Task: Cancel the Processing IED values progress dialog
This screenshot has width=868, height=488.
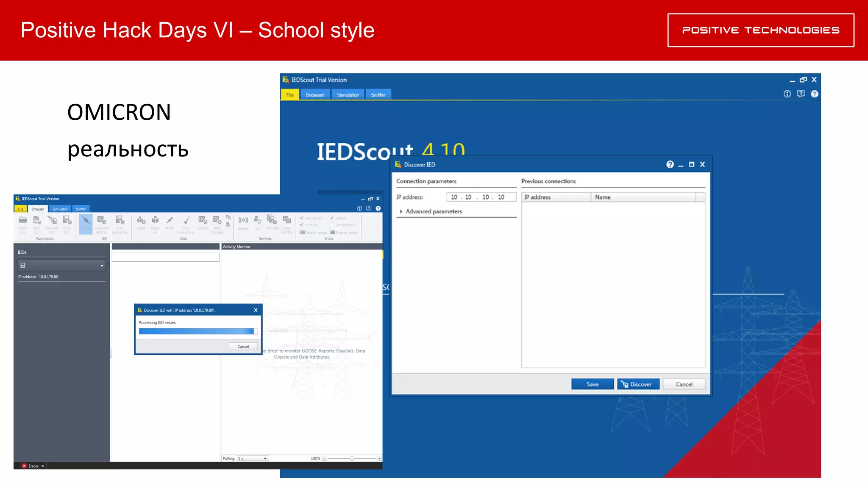Action: point(243,347)
